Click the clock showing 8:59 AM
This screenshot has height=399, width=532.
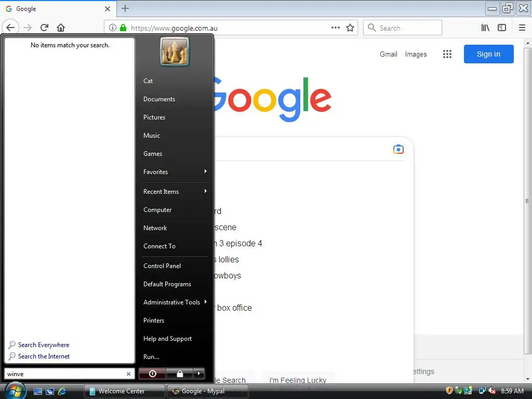(512, 391)
